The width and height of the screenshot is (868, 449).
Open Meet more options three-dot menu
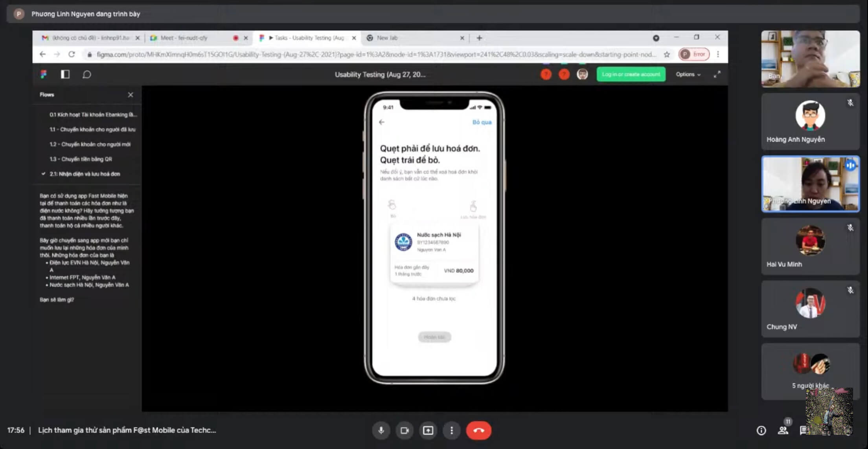451,430
